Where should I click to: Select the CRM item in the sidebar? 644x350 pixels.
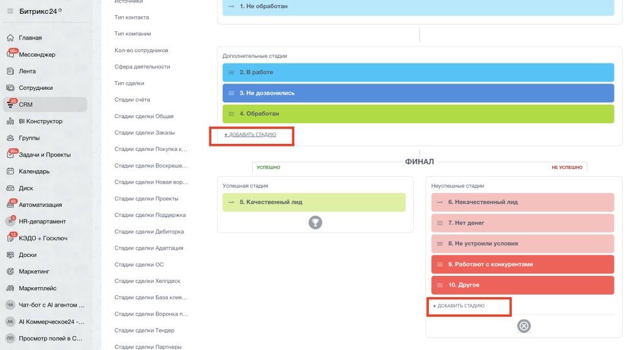(x=45, y=104)
